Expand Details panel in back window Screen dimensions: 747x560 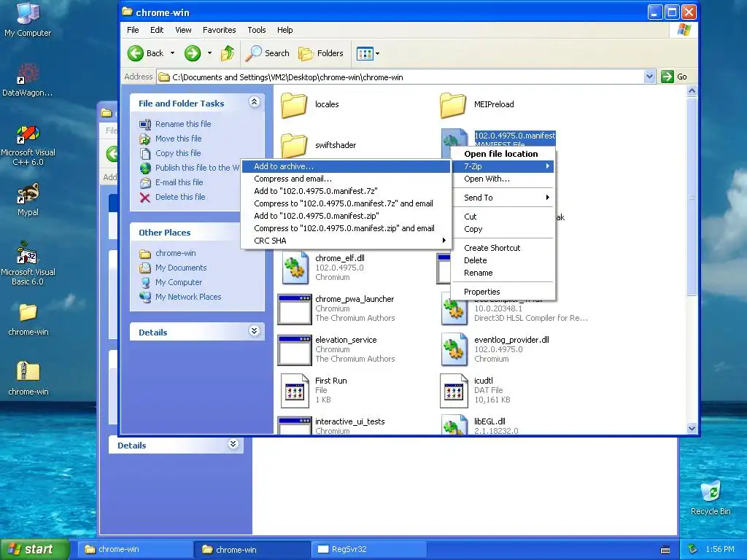coord(233,444)
